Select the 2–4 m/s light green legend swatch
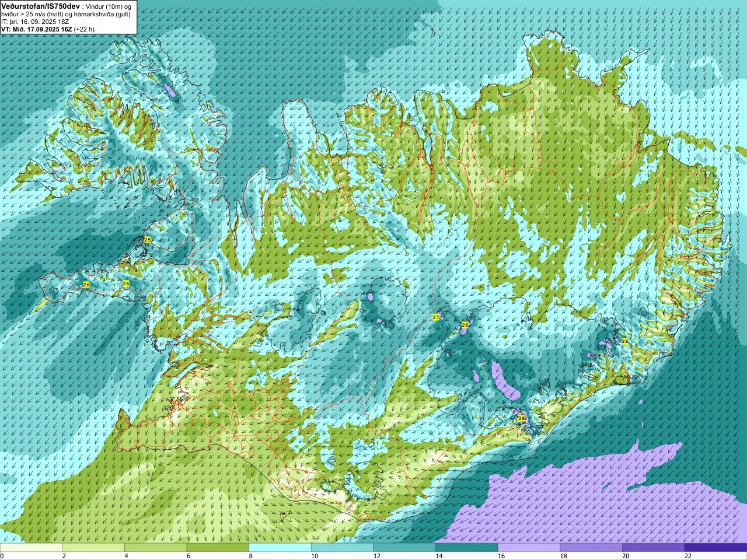 (93, 547)
